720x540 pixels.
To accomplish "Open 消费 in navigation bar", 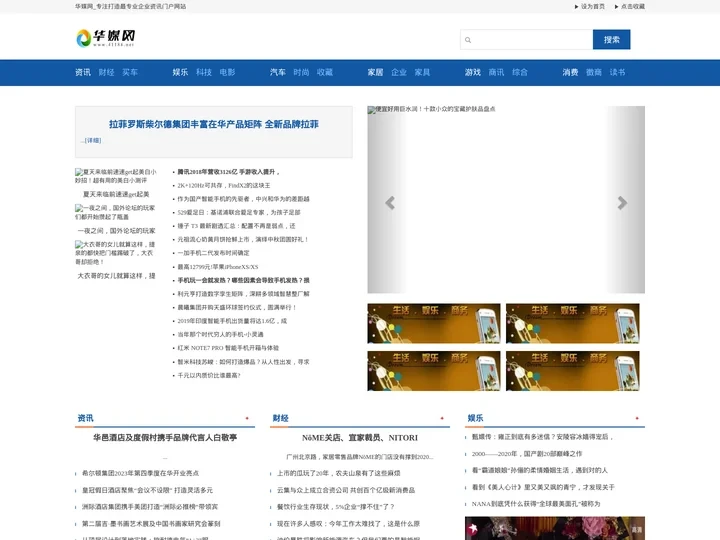I will coord(570,72).
